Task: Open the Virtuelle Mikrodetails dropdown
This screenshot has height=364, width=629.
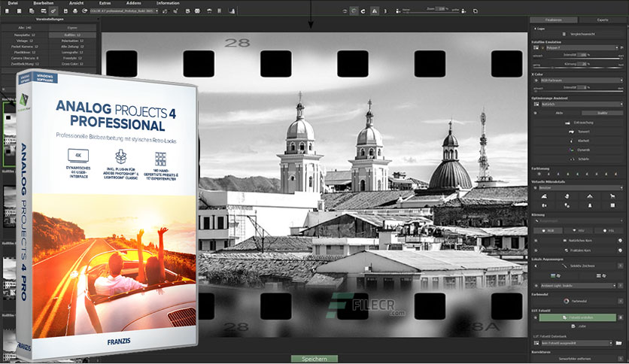Action: coord(582,187)
